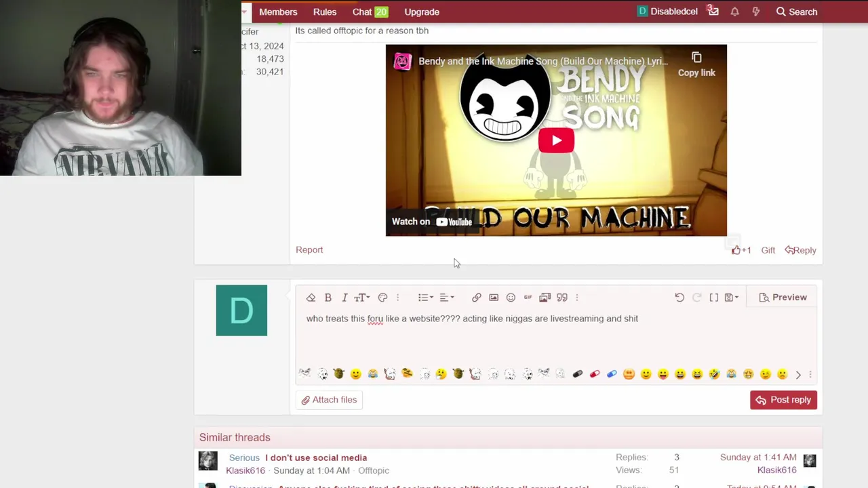Show next smilies with the right arrow

(x=798, y=375)
